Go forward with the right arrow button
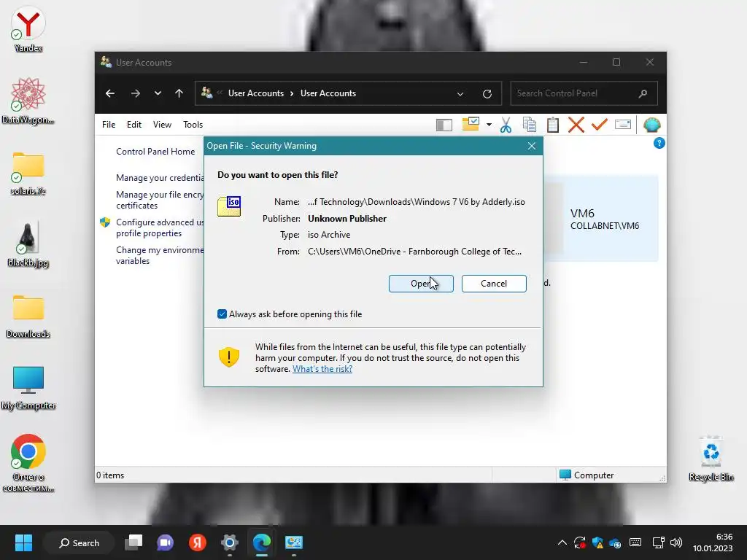747x560 pixels. [135, 93]
